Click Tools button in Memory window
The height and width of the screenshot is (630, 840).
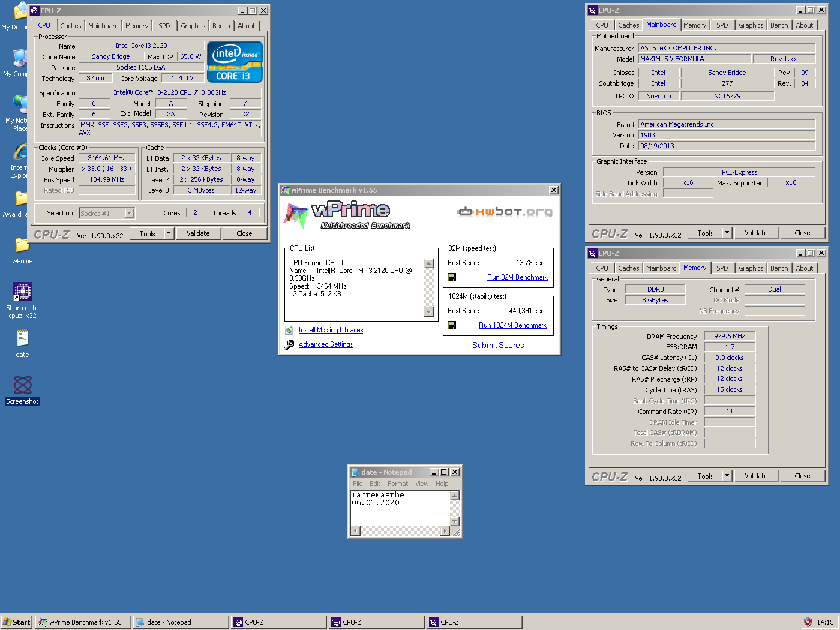(x=705, y=476)
